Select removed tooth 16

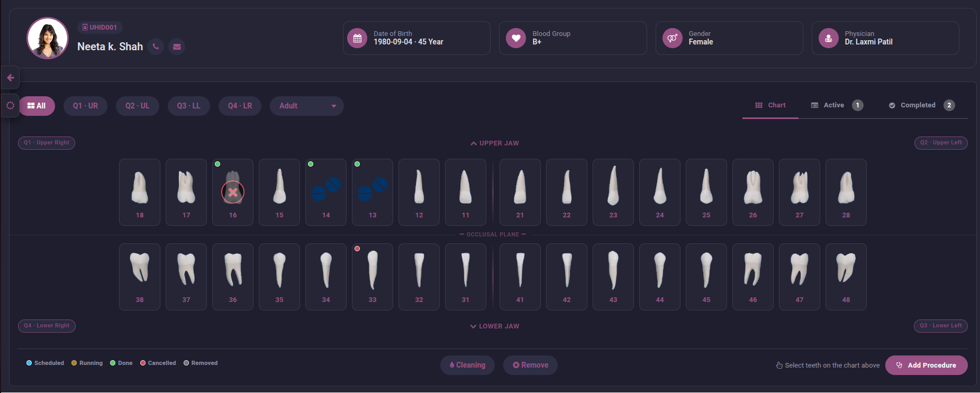233,192
